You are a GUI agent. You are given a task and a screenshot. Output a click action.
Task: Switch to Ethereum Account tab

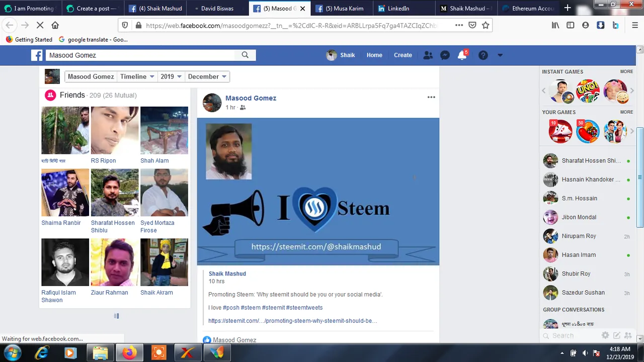[x=528, y=8]
